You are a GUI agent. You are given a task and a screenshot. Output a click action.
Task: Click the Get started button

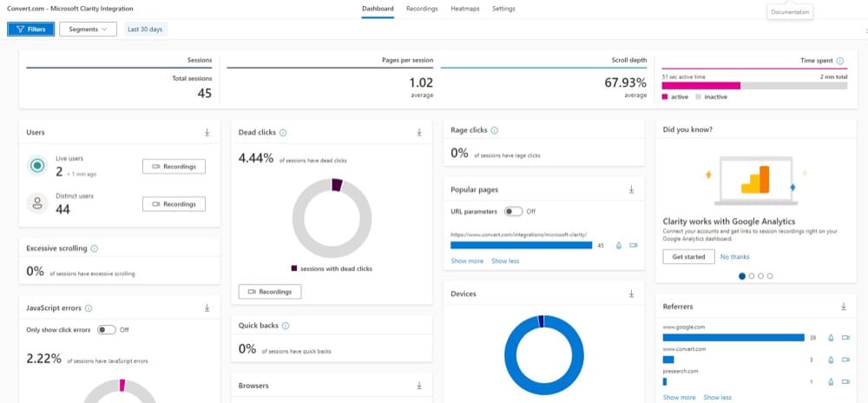pos(688,257)
